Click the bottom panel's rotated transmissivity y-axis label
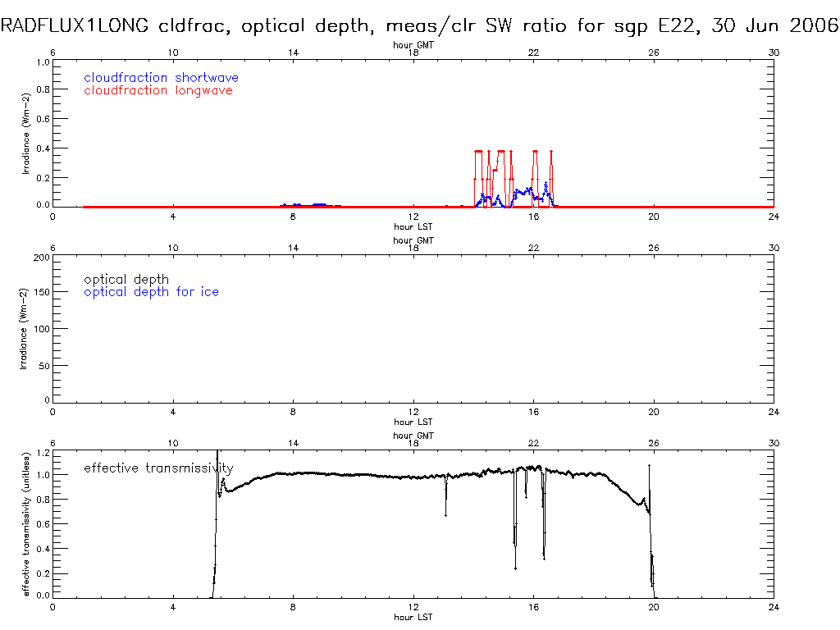Viewport: 840px width, 630px height. pos(27,523)
